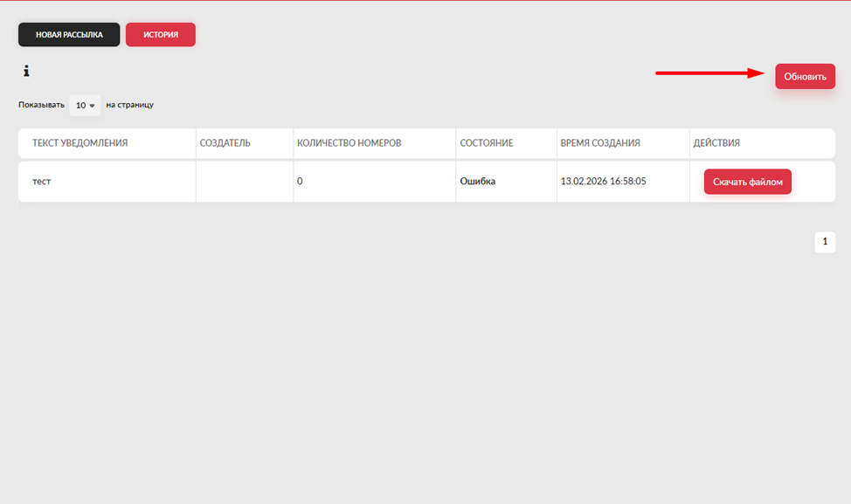This screenshot has height=504, width=851.
Task: Go to page 1 in pagination
Action: pos(825,242)
